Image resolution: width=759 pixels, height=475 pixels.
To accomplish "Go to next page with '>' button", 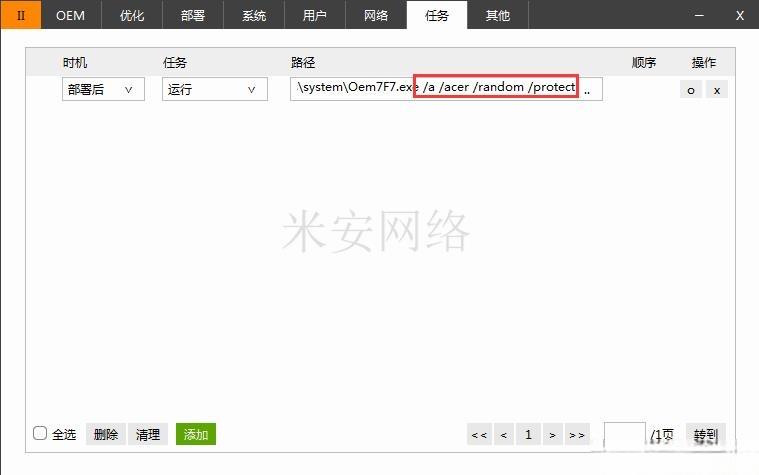I will click(x=552, y=435).
